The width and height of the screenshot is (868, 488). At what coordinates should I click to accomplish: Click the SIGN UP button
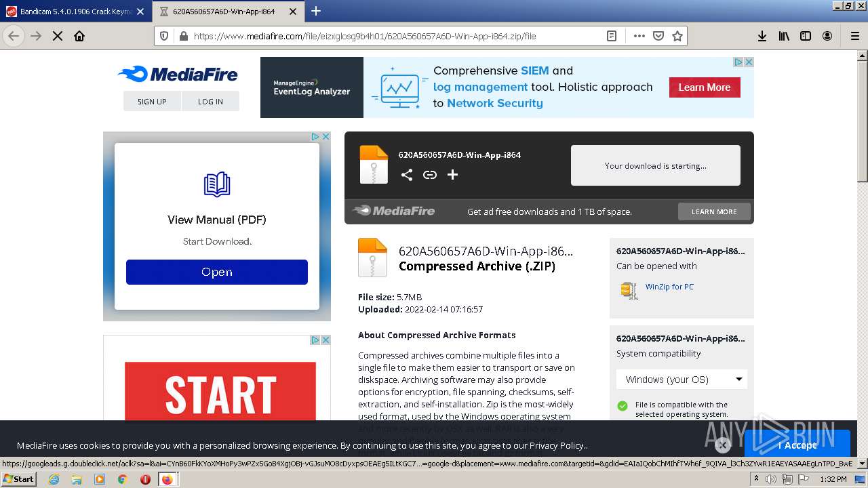[152, 101]
